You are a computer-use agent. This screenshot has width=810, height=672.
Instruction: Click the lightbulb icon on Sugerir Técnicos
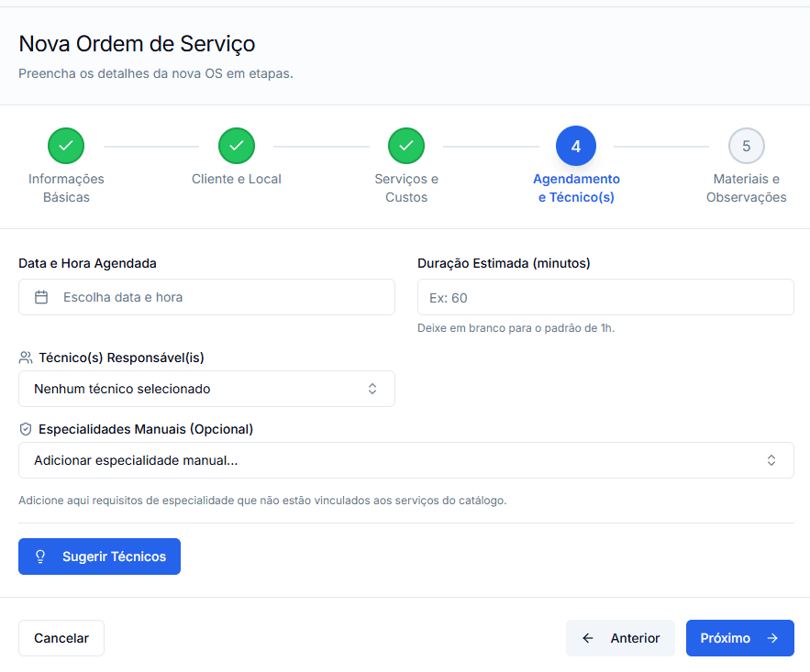point(40,556)
